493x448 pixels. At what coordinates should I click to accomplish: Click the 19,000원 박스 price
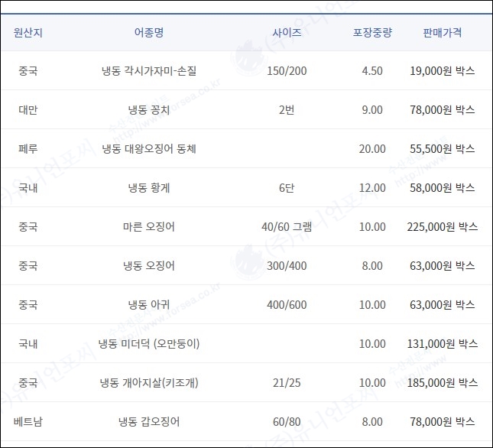coord(443,71)
